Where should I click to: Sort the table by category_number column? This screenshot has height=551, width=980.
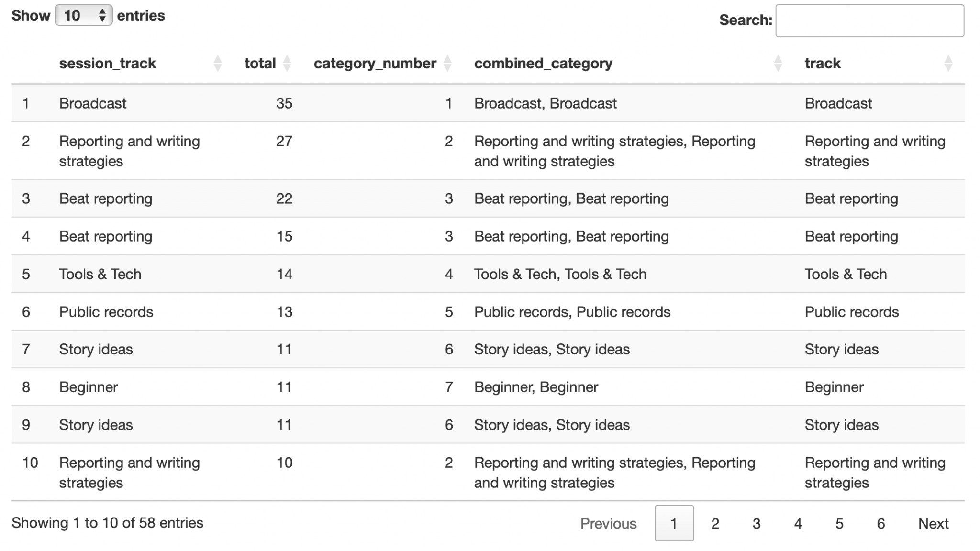[374, 63]
